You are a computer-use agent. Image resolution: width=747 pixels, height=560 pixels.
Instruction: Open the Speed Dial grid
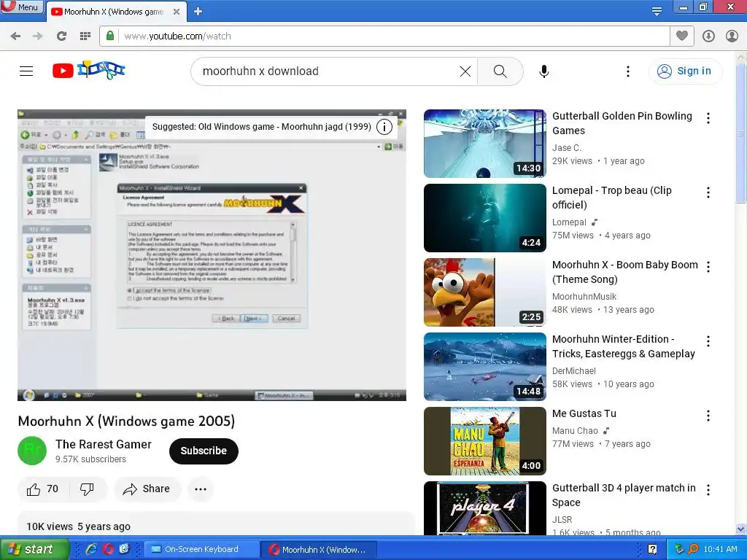click(x=85, y=36)
